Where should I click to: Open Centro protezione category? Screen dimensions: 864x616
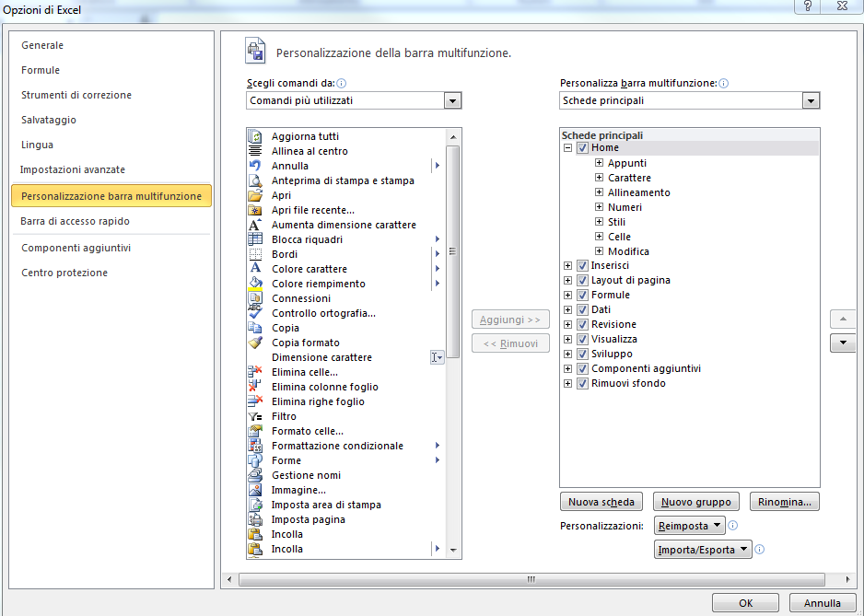click(64, 273)
